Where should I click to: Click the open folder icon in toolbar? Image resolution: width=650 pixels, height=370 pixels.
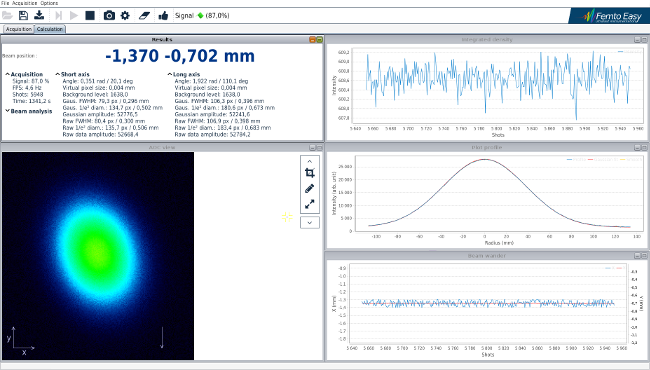[x=7, y=16]
